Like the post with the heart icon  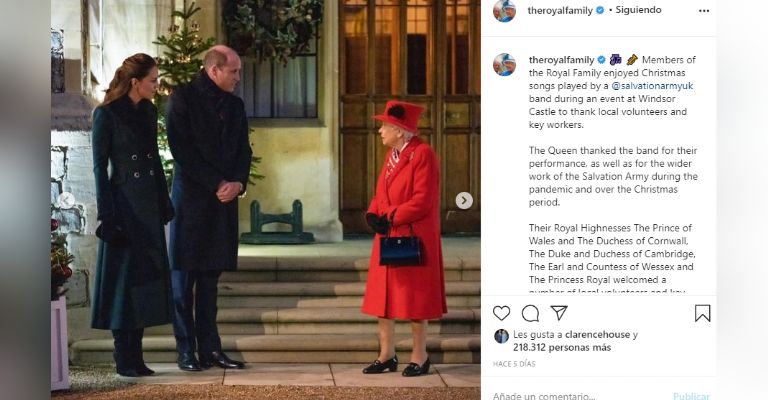[x=501, y=313]
